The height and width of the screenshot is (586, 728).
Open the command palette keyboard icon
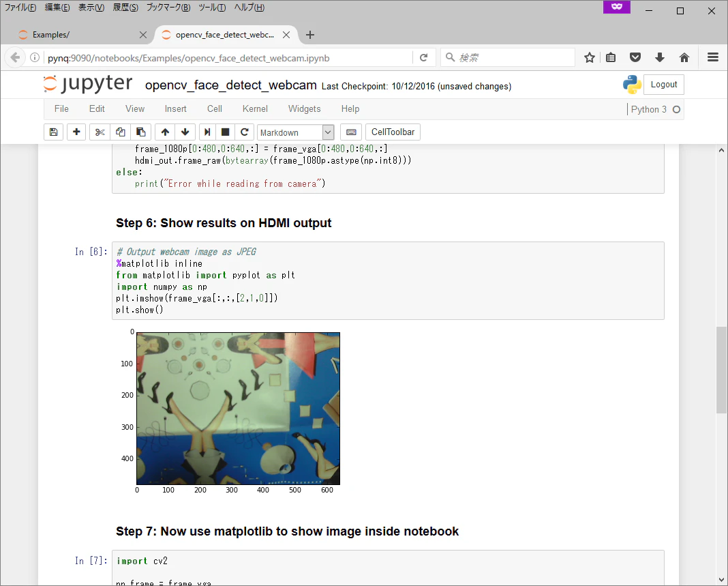(351, 132)
